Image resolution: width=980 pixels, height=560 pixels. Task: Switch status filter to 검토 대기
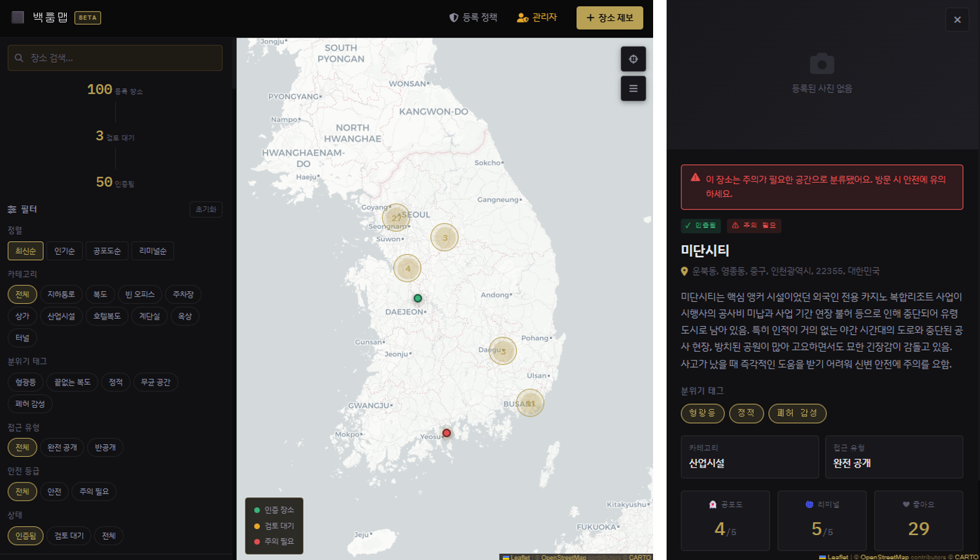[69, 536]
